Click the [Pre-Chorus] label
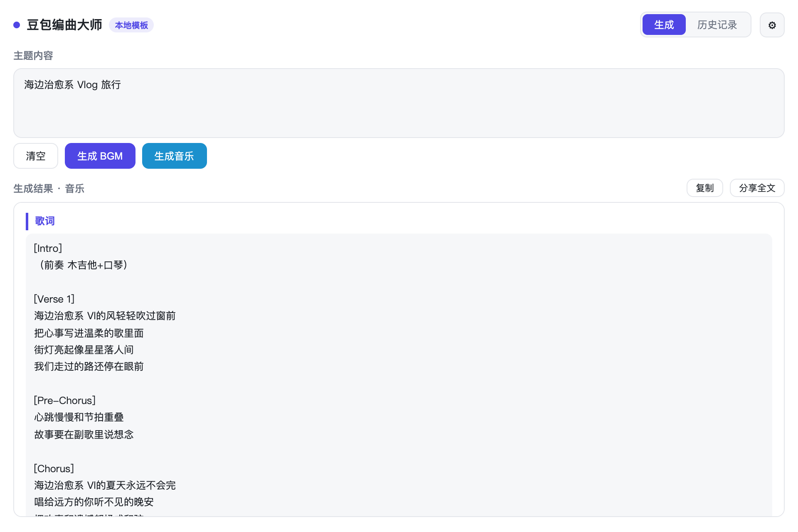This screenshot has height=532, width=798. (65, 401)
